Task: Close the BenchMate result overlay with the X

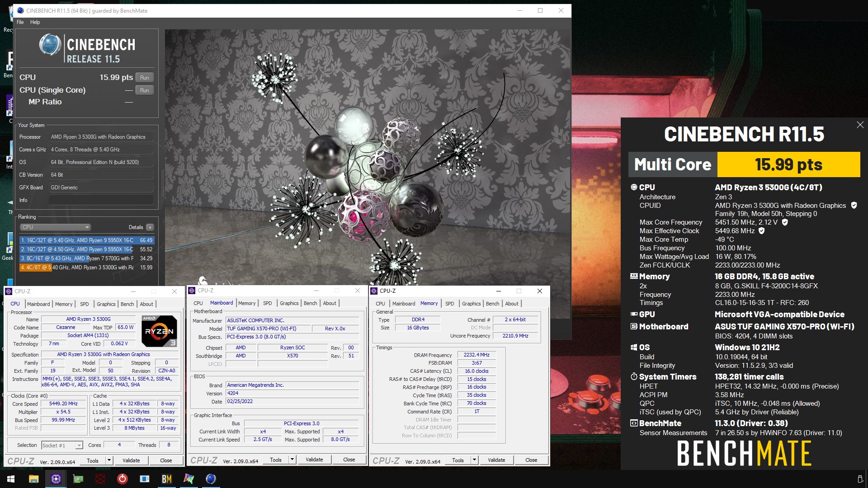Action: [860, 125]
